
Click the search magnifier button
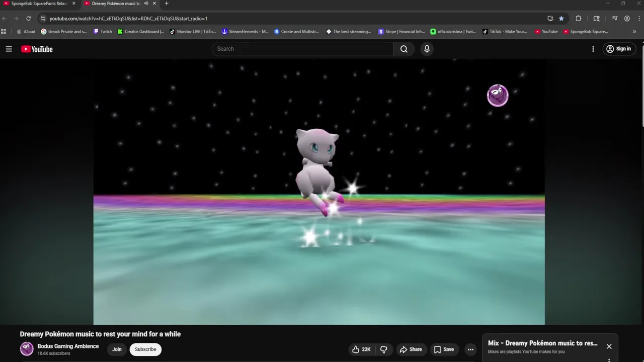[x=404, y=49]
